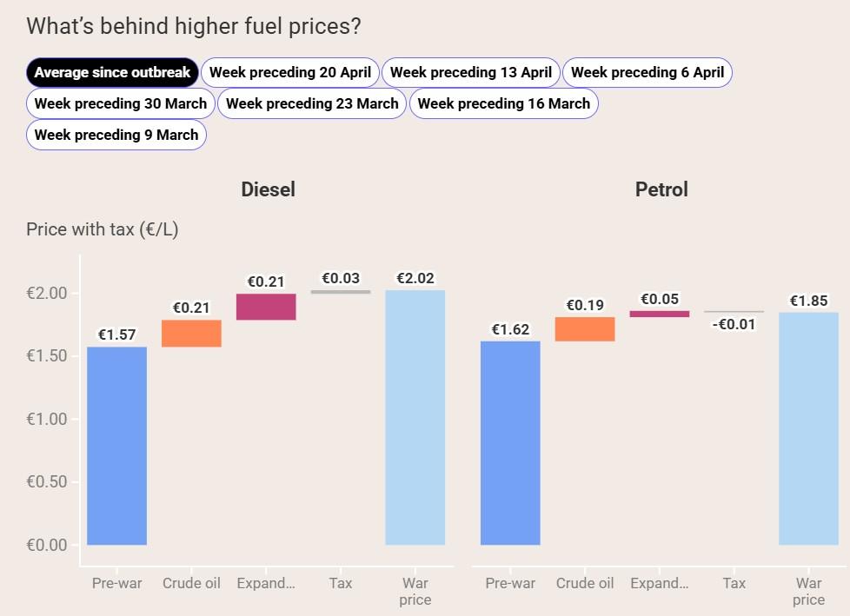
Task: Click the Diesel Pre-war blue bar
Action: (116, 445)
